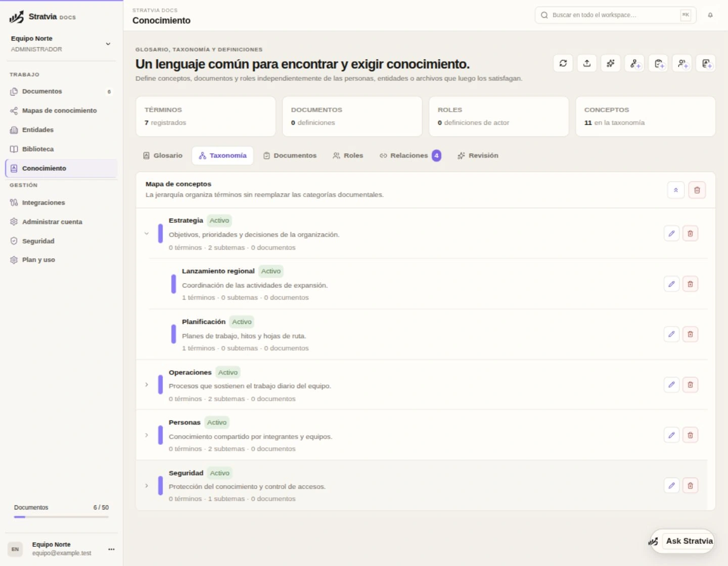Edit the Personas concept
The height and width of the screenshot is (566, 728).
(671, 435)
